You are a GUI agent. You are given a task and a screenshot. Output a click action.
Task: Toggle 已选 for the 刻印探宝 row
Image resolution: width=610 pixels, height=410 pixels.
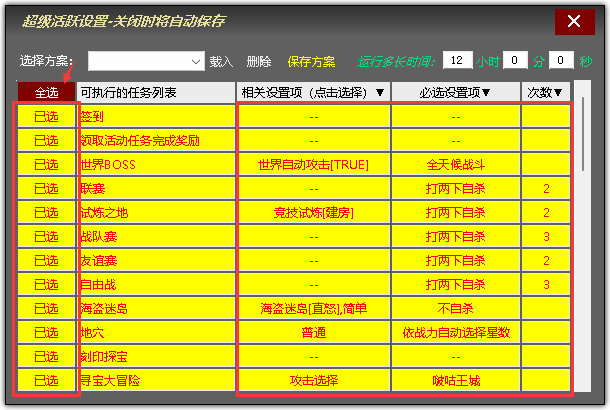pyautogui.click(x=46, y=357)
